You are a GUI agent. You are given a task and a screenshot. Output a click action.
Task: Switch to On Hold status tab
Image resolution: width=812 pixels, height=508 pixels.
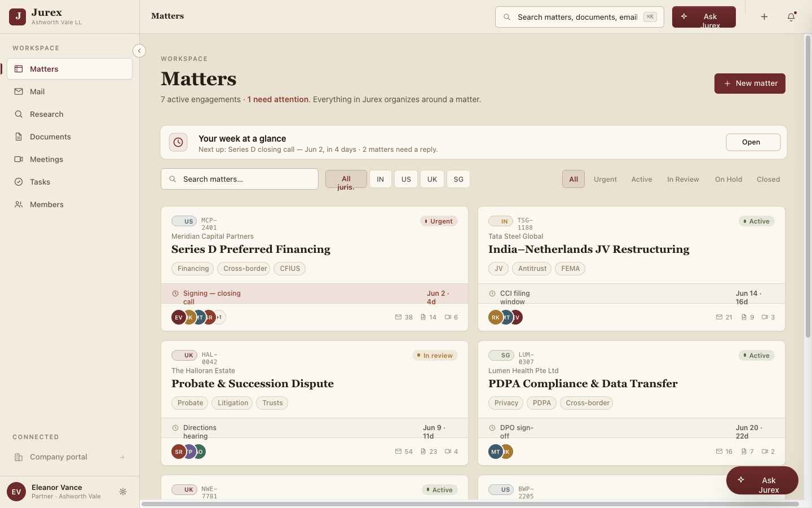tap(729, 179)
